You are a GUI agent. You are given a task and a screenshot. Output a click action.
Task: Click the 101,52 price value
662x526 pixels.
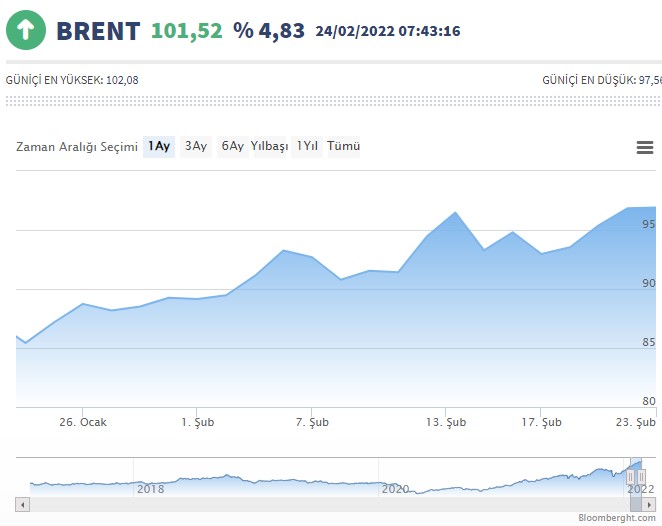coord(186,31)
